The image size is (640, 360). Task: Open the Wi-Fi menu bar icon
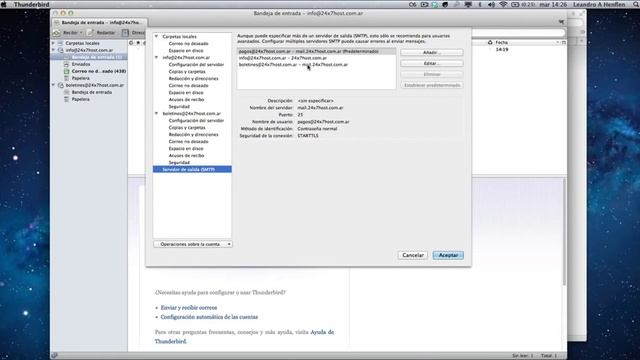(x=503, y=4)
